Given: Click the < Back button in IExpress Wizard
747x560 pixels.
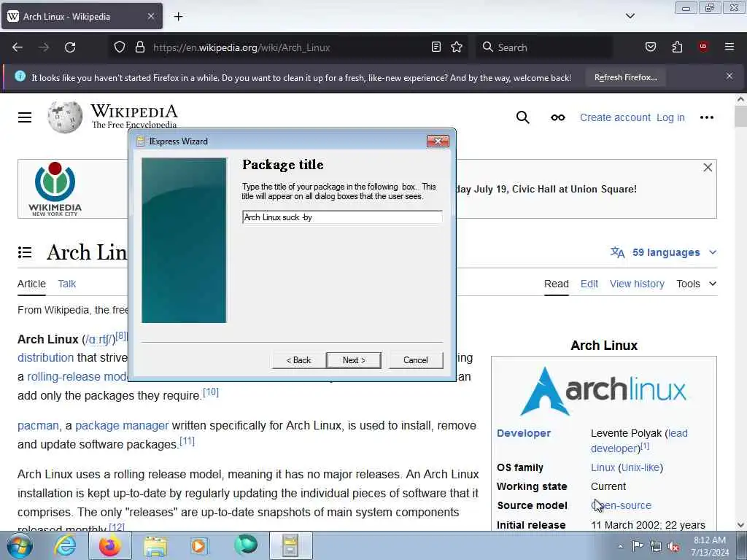Looking at the screenshot, I should (x=298, y=360).
